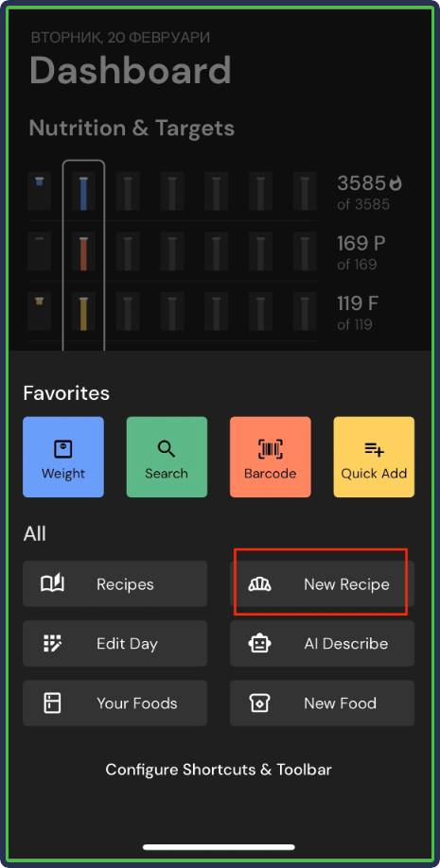Select the yellow fat bar in the highlighted day
The image size is (440, 868).
(x=83, y=314)
